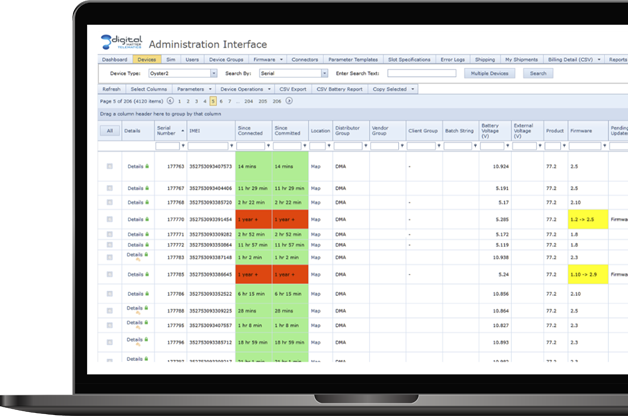Check the box for serial 177786
The image size is (628, 416).
(110, 294)
